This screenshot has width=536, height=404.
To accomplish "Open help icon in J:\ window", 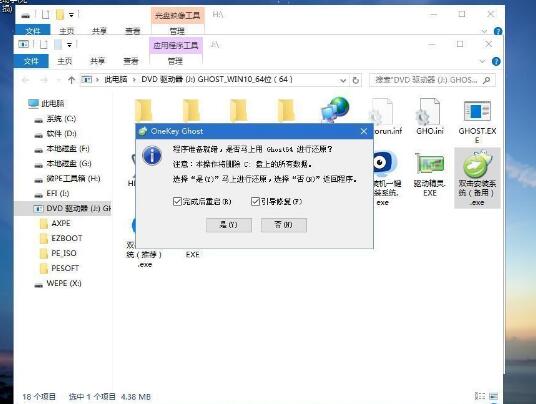I will tap(496, 62).
